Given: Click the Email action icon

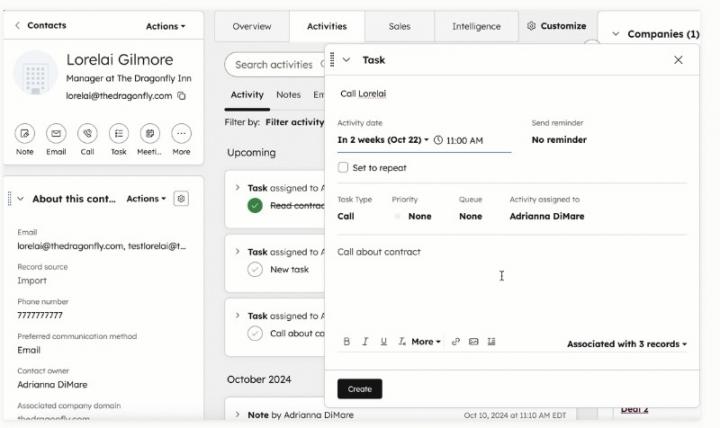Looking at the screenshot, I should click(x=56, y=134).
